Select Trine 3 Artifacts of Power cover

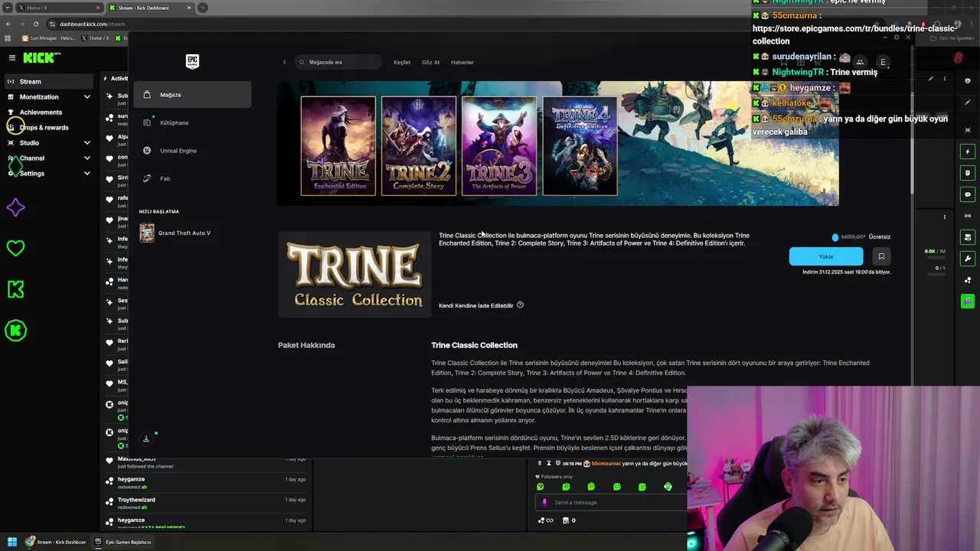point(499,145)
